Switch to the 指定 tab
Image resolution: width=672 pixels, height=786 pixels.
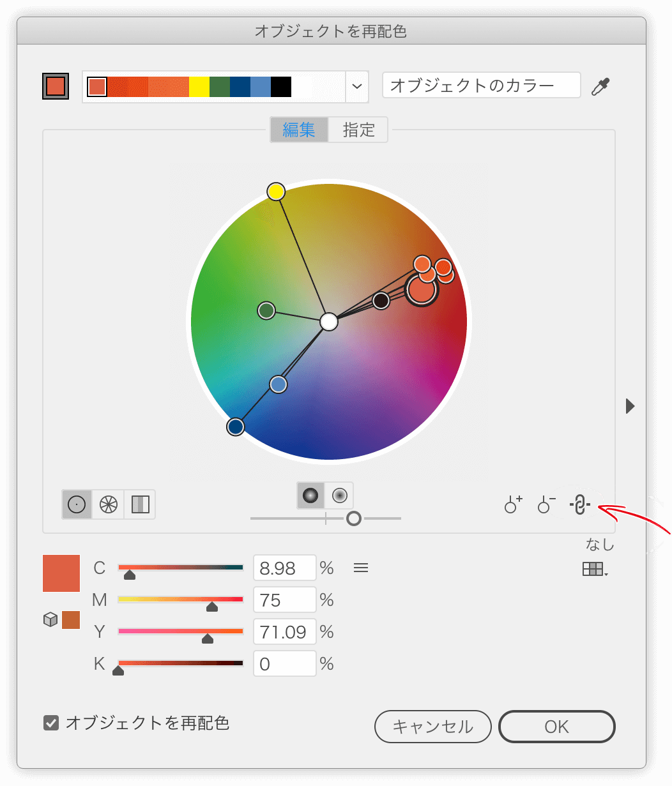click(x=358, y=130)
